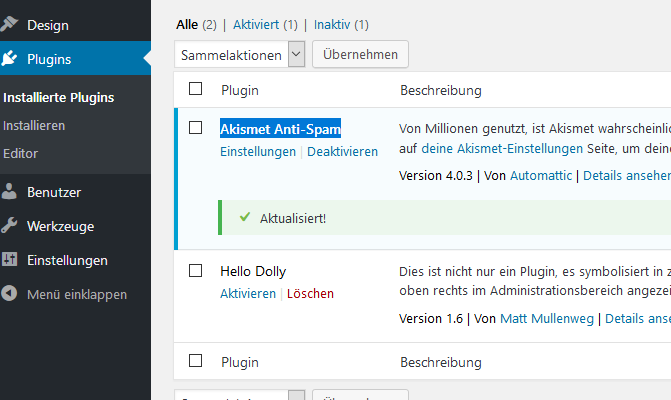671x400 pixels.
Task: Open the Plugins menu
Action: 49,59
